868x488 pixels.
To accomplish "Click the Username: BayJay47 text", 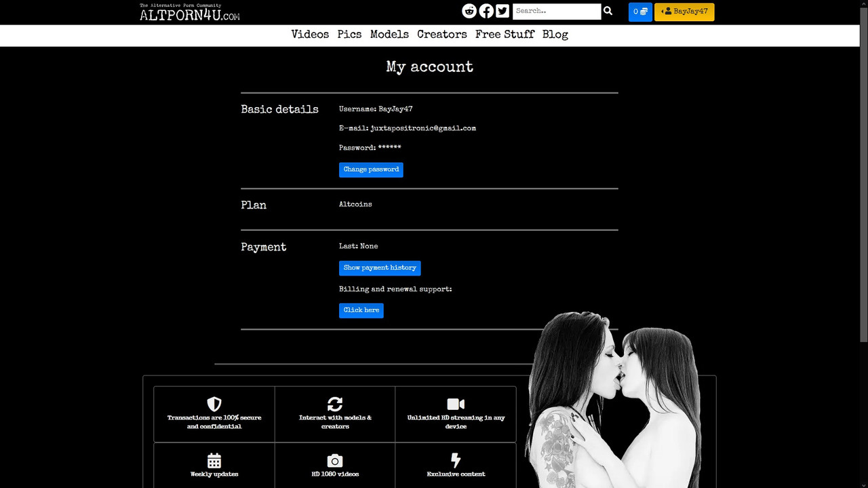I will 376,109.
